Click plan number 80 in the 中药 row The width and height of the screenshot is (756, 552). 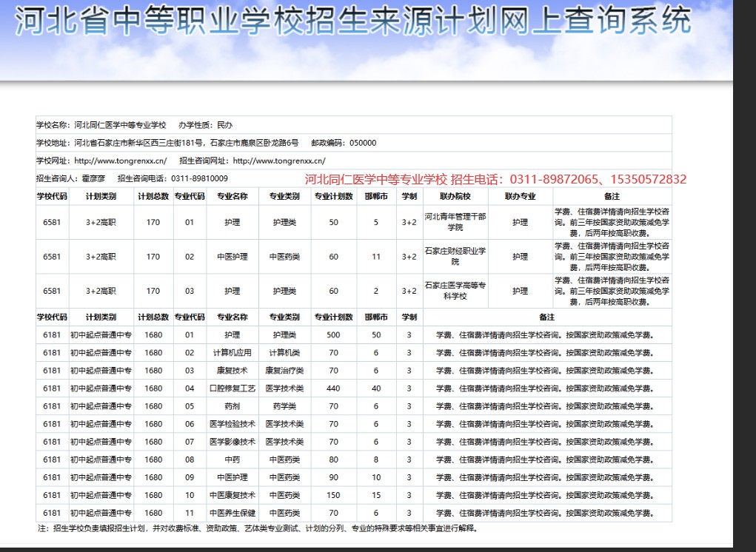[x=334, y=460]
